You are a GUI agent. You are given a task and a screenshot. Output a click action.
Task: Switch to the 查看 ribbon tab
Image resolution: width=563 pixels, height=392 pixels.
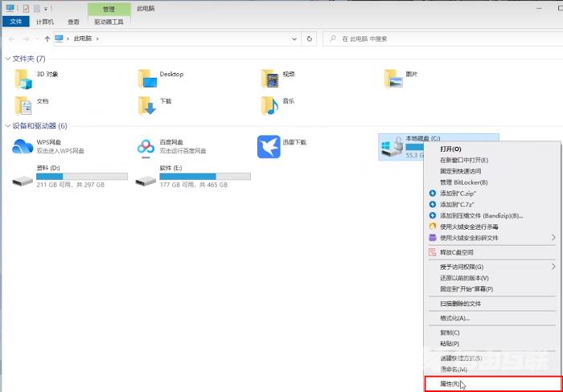(74, 22)
